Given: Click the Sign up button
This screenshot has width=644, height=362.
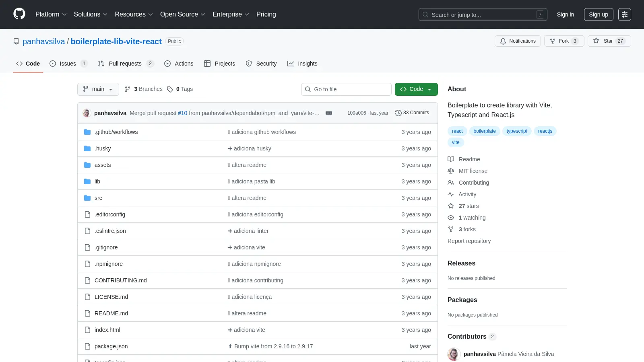Looking at the screenshot, I should click(599, 14).
